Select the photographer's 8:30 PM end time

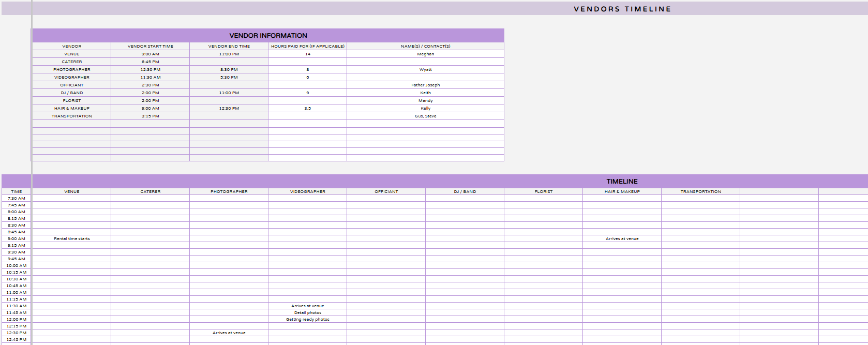[229, 69]
